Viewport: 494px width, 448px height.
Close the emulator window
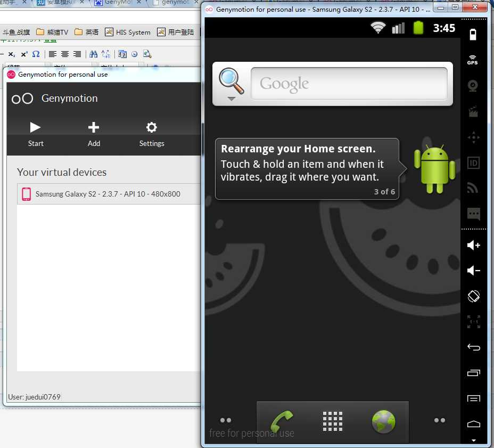[x=475, y=6]
